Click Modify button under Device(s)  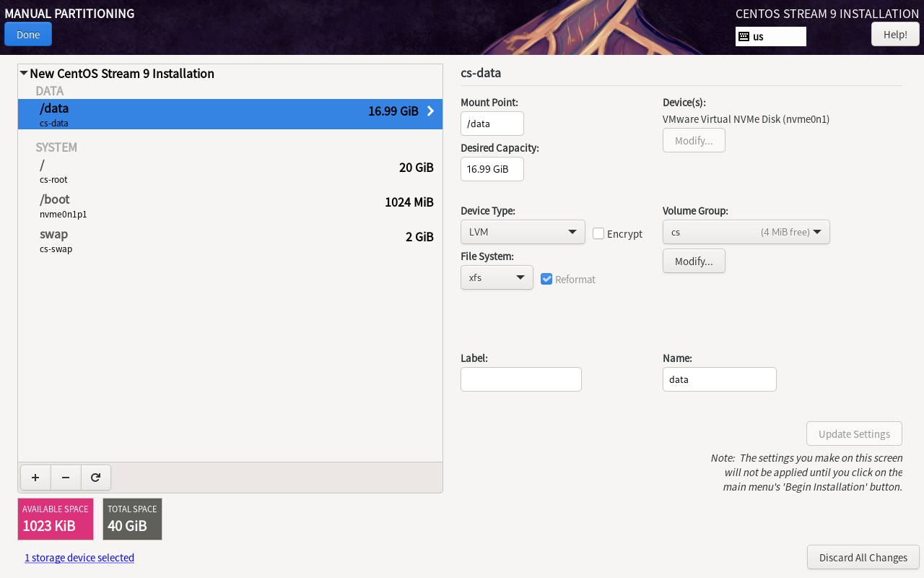[x=694, y=140]
